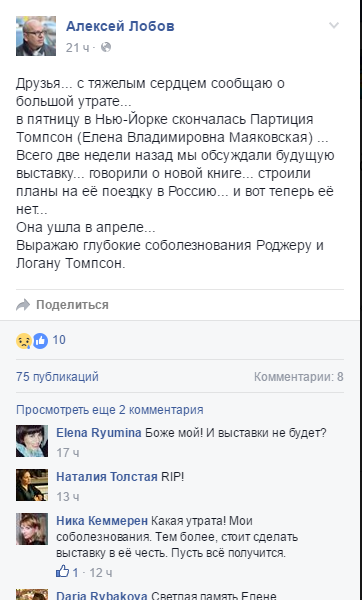Click thumbs-up icon on Ника Кеммерен's comment
The image size is (362, 600).
[62, 572]
